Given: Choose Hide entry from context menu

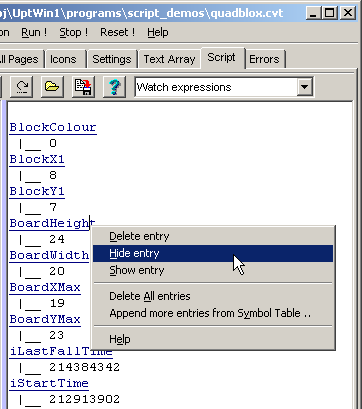Looking at the screenshot, I should point(213,253).
